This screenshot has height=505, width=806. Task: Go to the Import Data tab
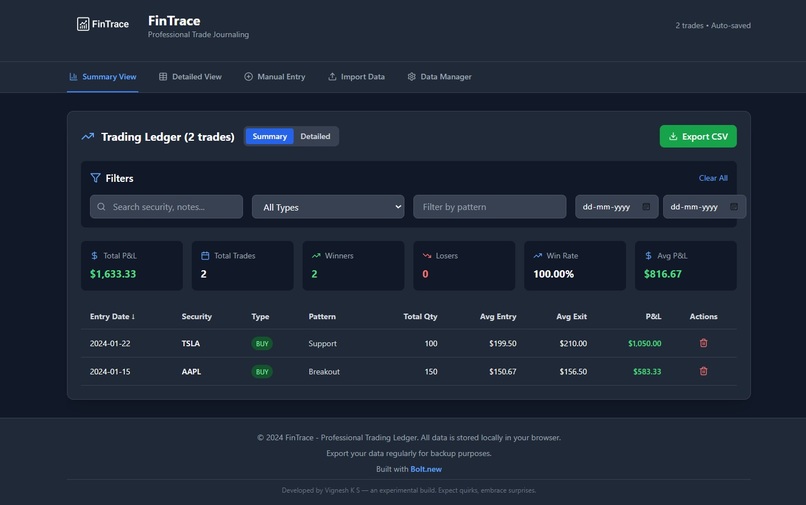coord(356,77)
